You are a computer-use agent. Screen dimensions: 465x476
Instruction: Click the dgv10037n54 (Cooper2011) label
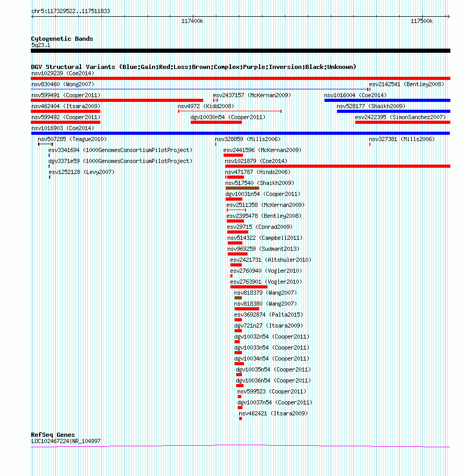275,402
